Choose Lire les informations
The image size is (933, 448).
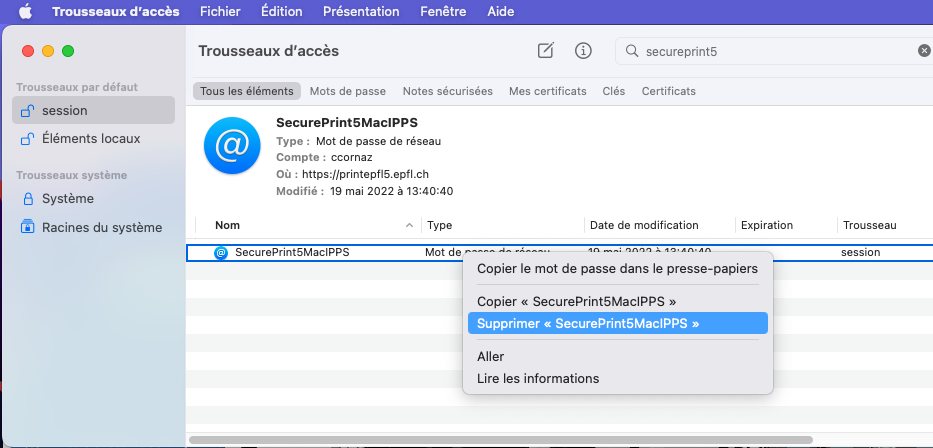point(617,378)
